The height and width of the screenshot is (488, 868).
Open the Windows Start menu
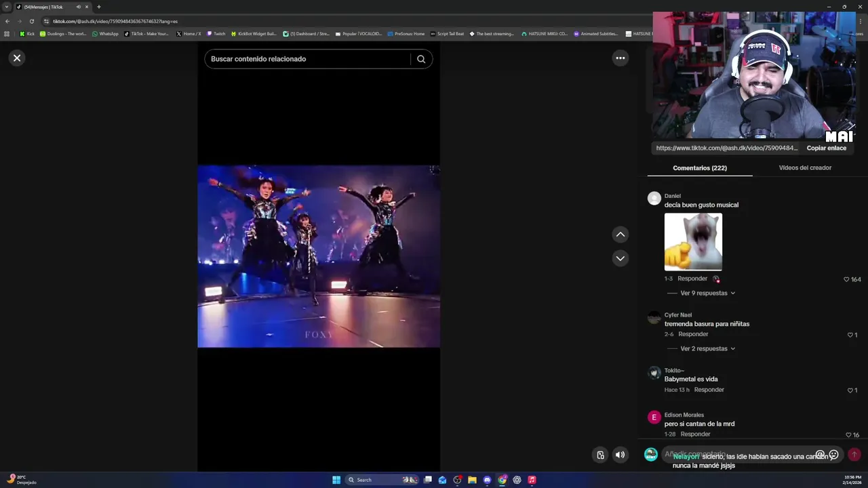coord(336,480)
